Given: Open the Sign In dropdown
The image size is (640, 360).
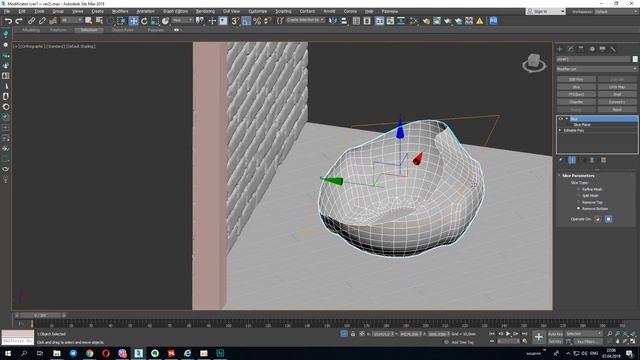Looking at the screenshot, I should click(x=546, y=11).
